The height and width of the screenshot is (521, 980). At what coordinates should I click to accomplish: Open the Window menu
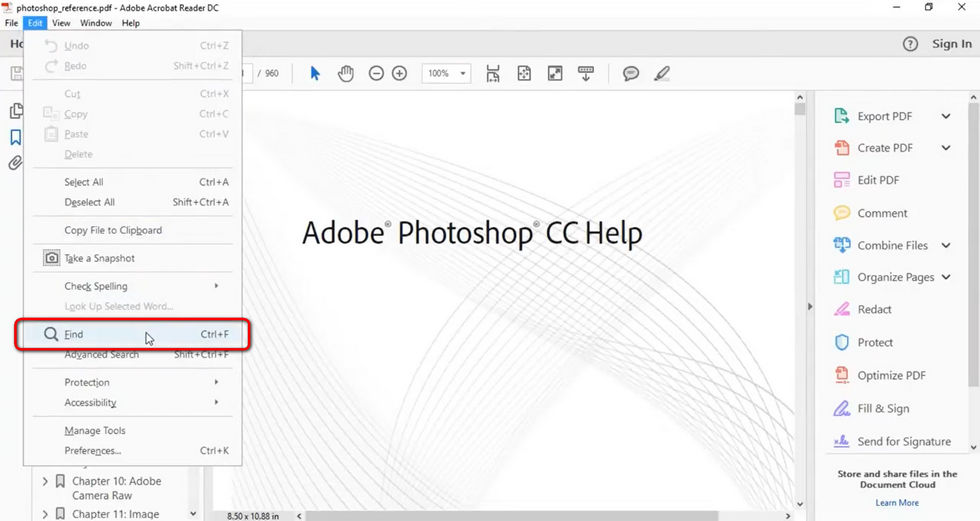coord(96,23)
